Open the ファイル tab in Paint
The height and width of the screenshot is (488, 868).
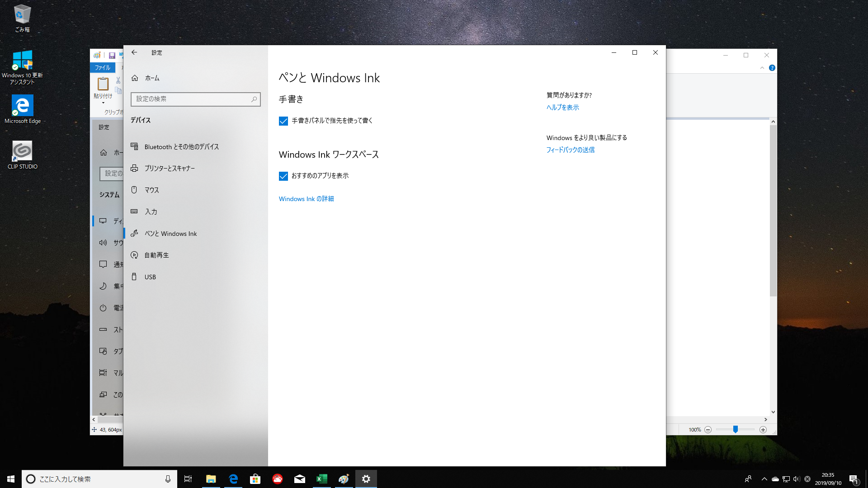[103, 68]
